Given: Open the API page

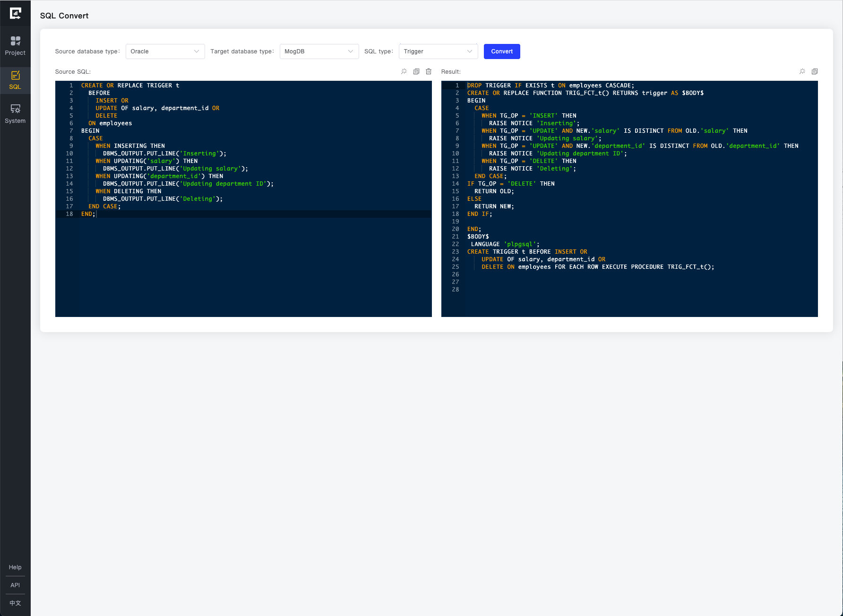Looking at the screenshot, I should coord(15,585).
